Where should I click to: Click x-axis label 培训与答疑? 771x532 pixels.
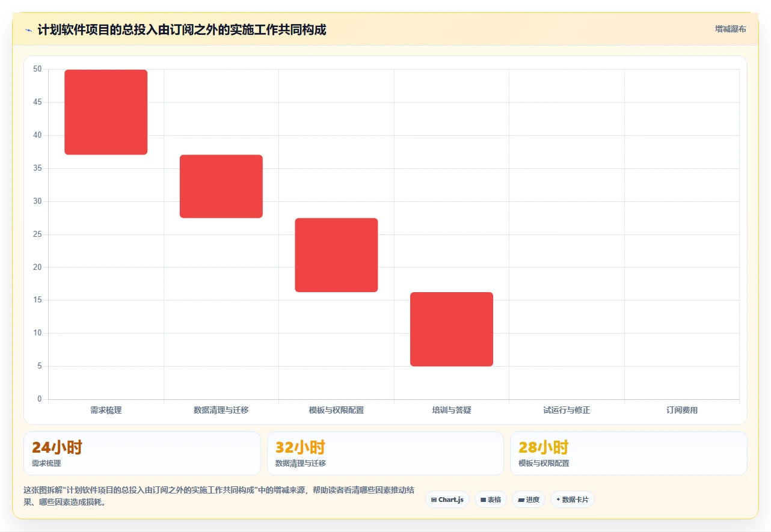[452, 410]
